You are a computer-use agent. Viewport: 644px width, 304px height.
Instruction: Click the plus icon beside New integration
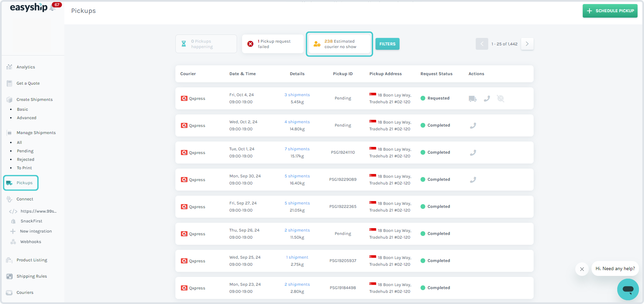(13, 231)
